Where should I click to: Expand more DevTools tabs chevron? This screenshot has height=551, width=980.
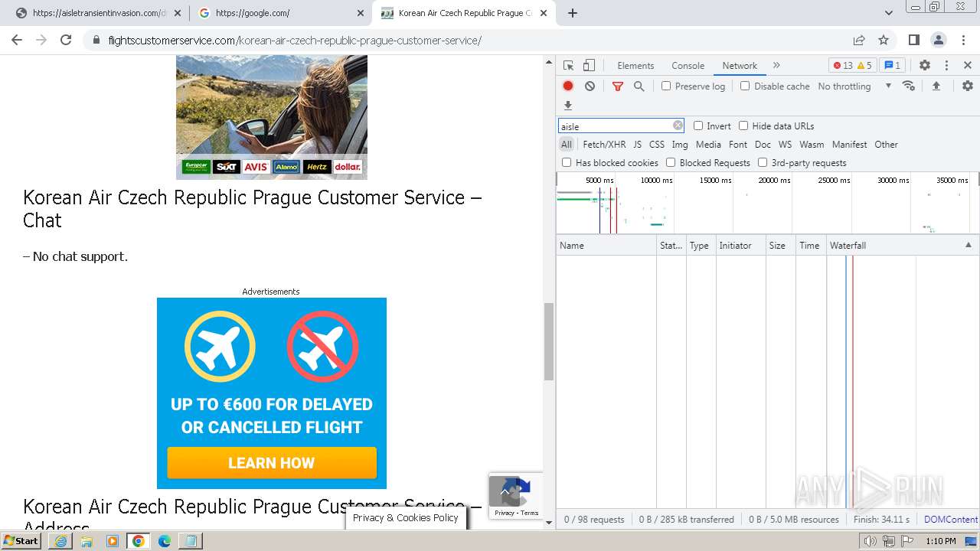tap(776, 65)
